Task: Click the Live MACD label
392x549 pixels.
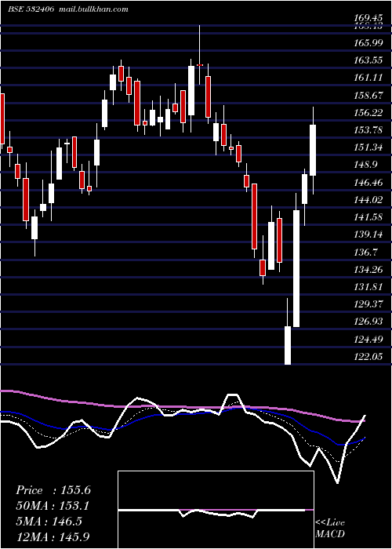Action: (330, 528)
